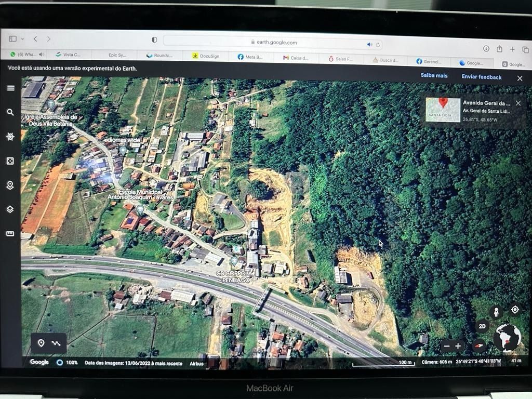Toggle Safari's sidebar panel button

(12, 39)
